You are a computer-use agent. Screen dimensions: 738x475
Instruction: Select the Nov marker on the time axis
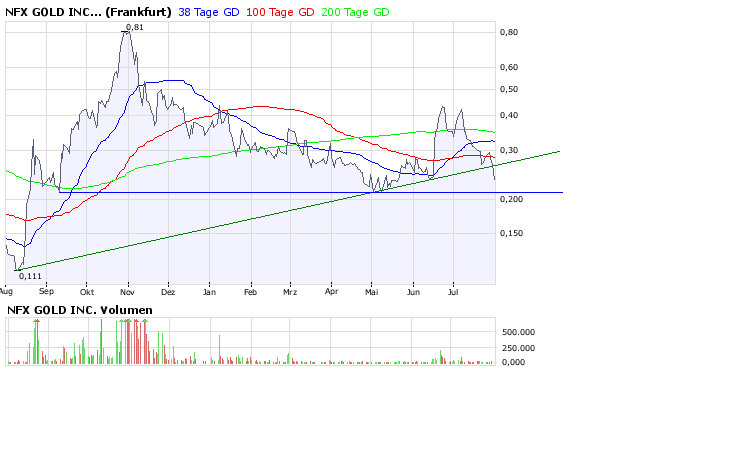127,291
